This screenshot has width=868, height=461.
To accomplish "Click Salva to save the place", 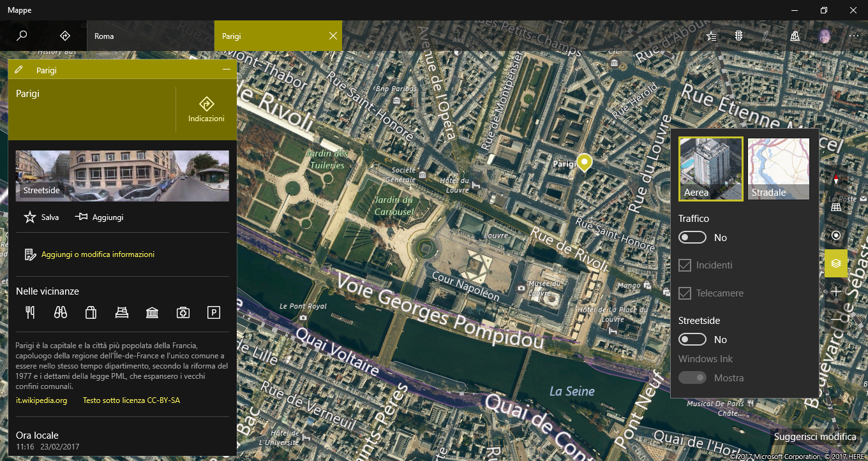I will click(41, 217).
